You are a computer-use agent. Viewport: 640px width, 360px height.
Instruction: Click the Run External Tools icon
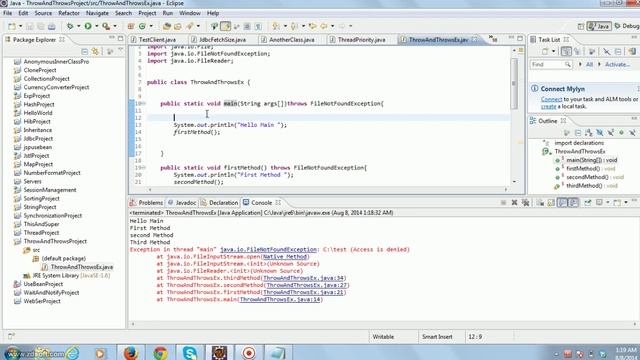pos(106,26)
